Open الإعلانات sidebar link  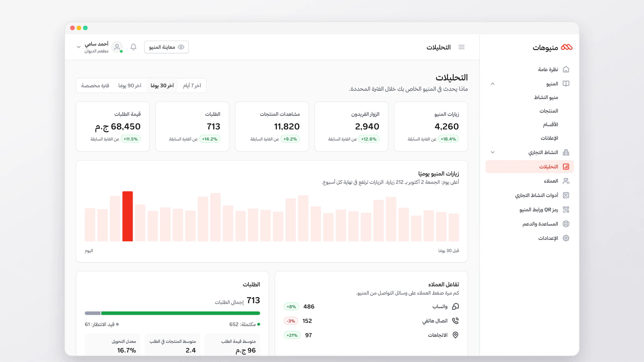click(x=549, y=138)
